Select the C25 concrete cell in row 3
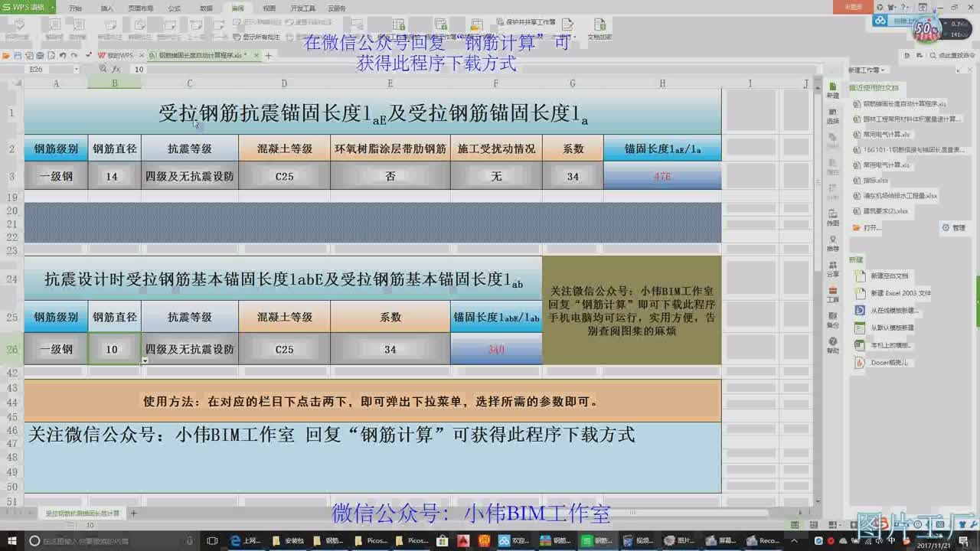 tap(284, 176)
